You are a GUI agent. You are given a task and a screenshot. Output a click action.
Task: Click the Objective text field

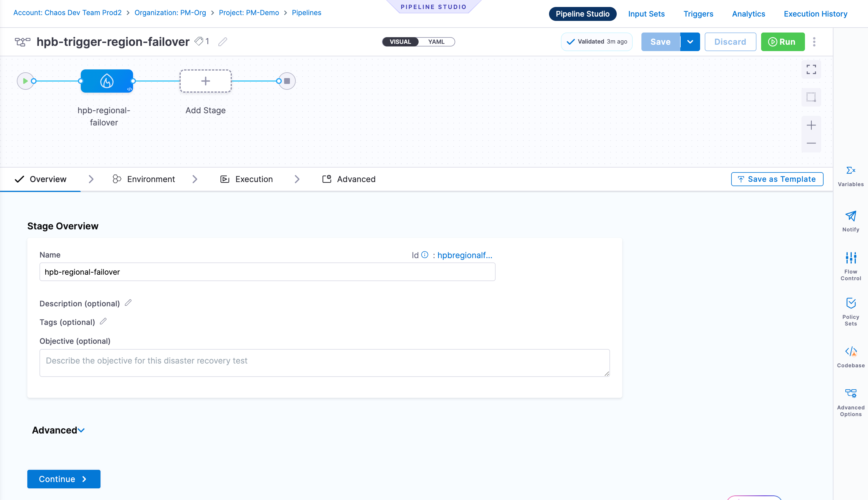(x=324, y=362)
